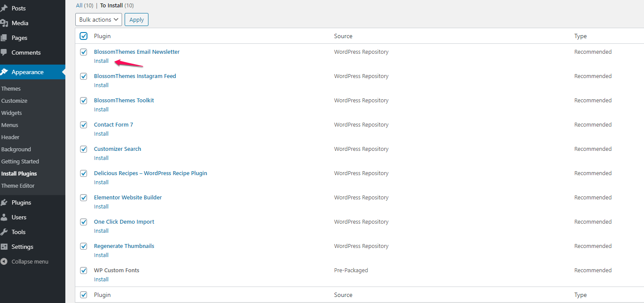644x303 pixels.
Task: Click the Posts pin icon
Action: click(4, 8)
